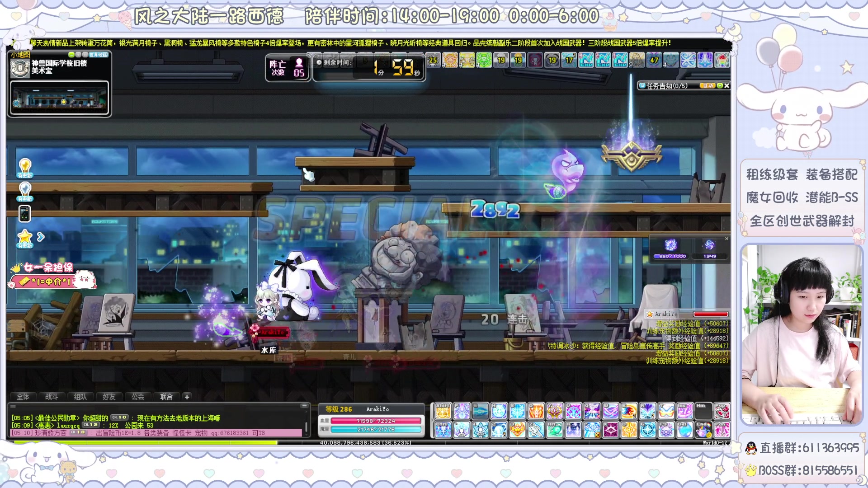868x488 pixels.
Task: Add a new chat tab with plus
Action: 187,397
